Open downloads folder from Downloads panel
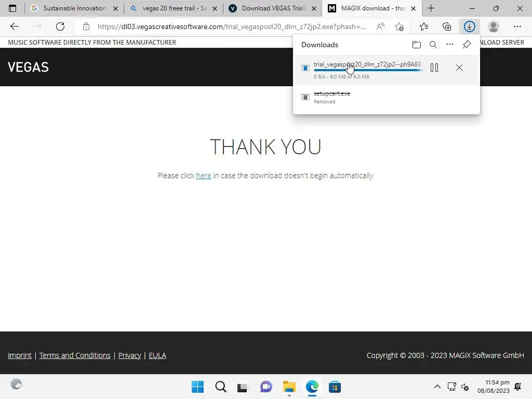532x399 pixels. click(x=416, y=45)
